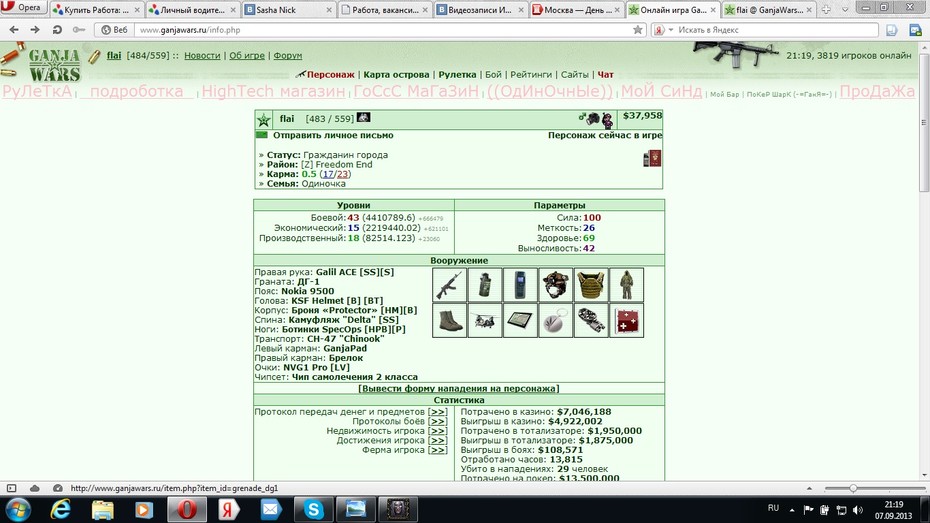The width and height of the screenshot is (930, 523).
Task: Open Рейтинги menu item
Action: [531, 74]
